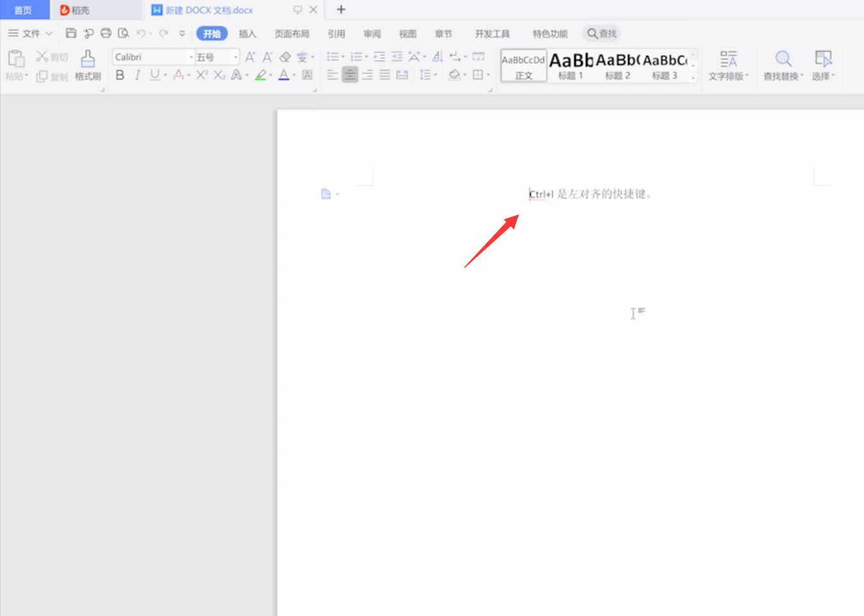
Task: Open the borders dropdown
Action: (488, 75)
